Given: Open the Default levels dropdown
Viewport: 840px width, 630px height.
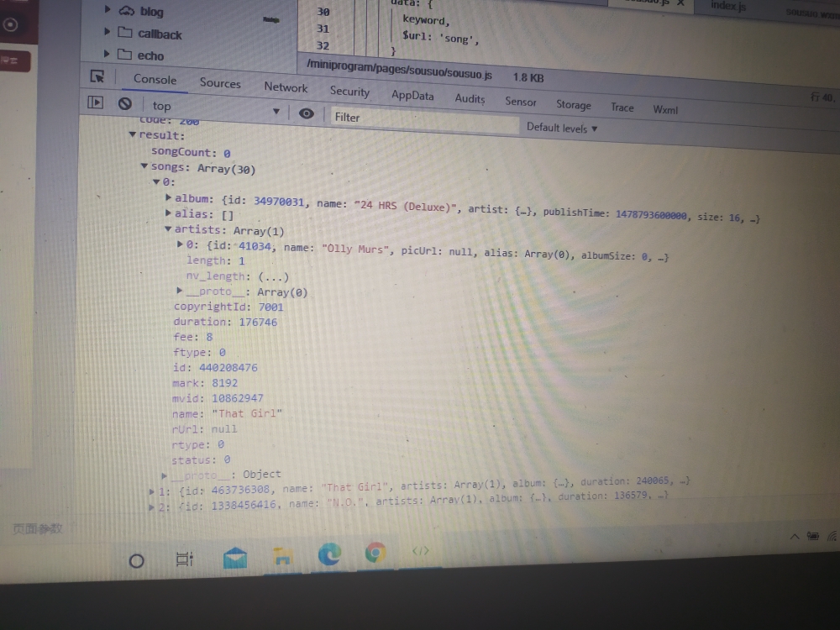Looking at the screenshot, I should [x=561, y=128].
